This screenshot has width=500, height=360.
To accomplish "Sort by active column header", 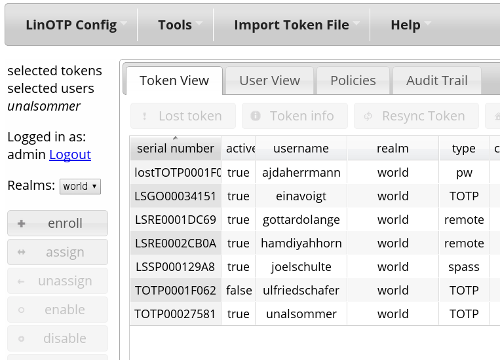I will [x=240, y=149].
